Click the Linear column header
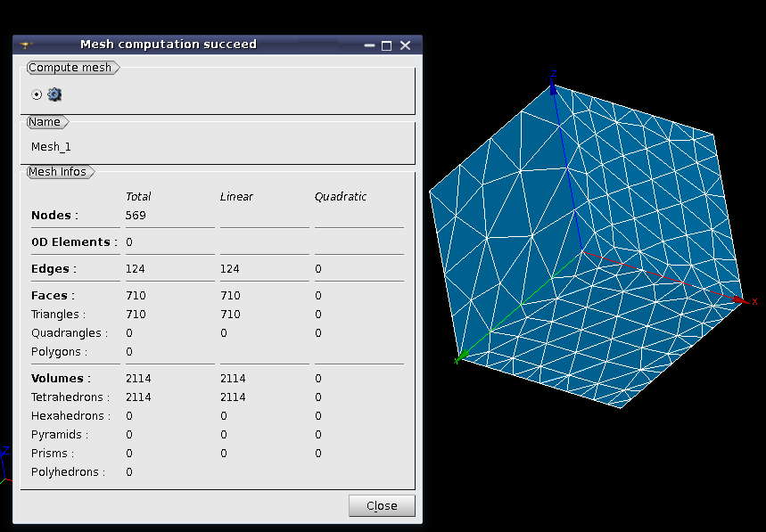Screen dimensions: 766x532 pyautogui.click(x=236, y=197)
